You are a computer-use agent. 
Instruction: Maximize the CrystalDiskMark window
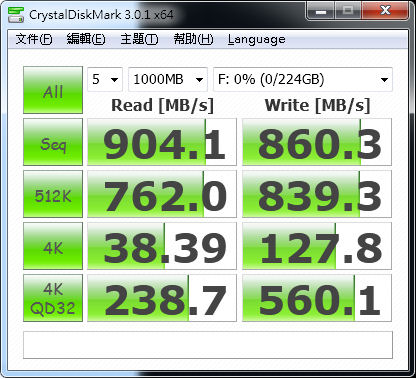click(348, 11)
